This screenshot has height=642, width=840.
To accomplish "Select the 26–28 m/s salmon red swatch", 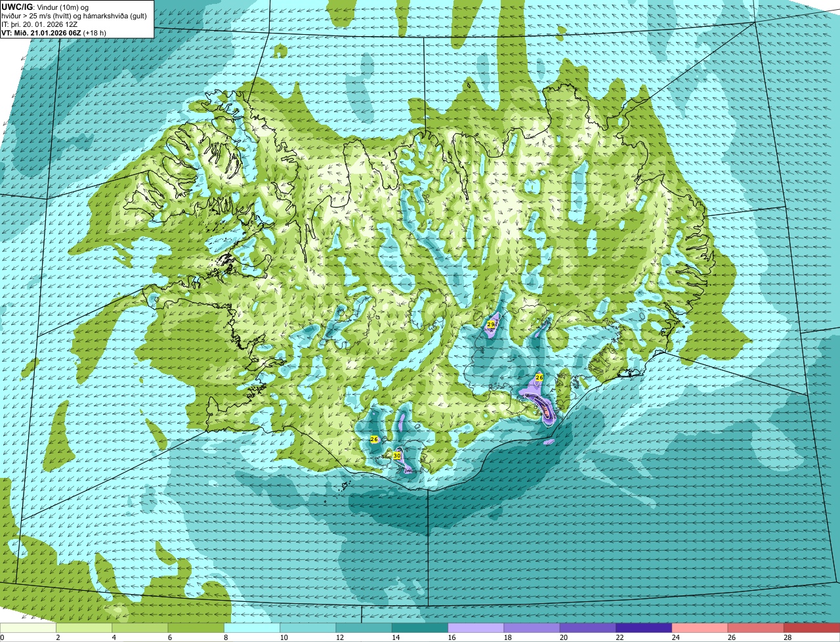I will [756, 628].
